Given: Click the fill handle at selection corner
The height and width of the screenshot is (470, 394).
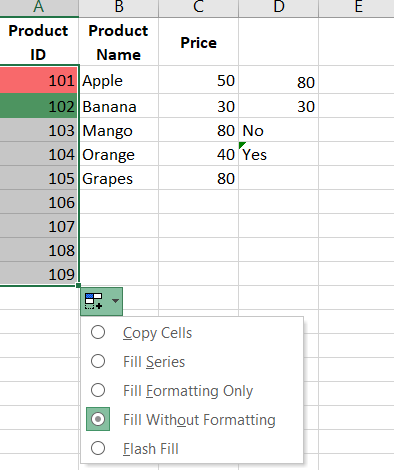Looking at the screenshot, I should [x=78, y=285].
